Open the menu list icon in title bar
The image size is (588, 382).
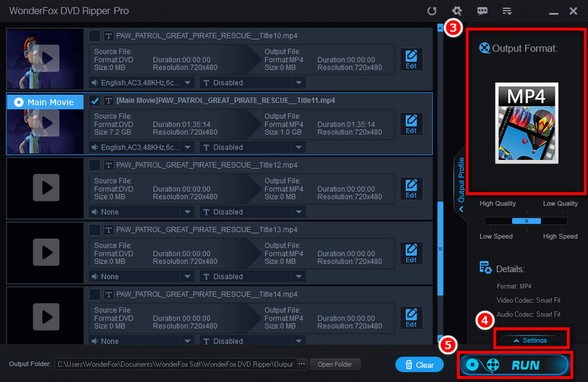tap(507, 11)
